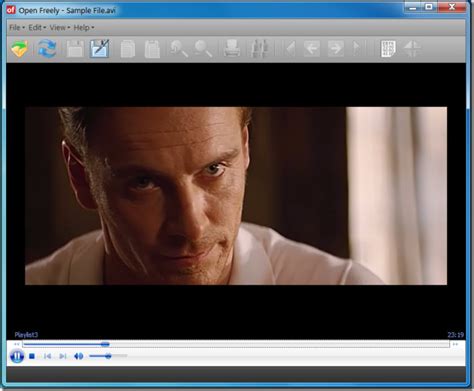Click the Open file folder icon
The height and width of the screenshot is (391, 474).
coord(19,49)
